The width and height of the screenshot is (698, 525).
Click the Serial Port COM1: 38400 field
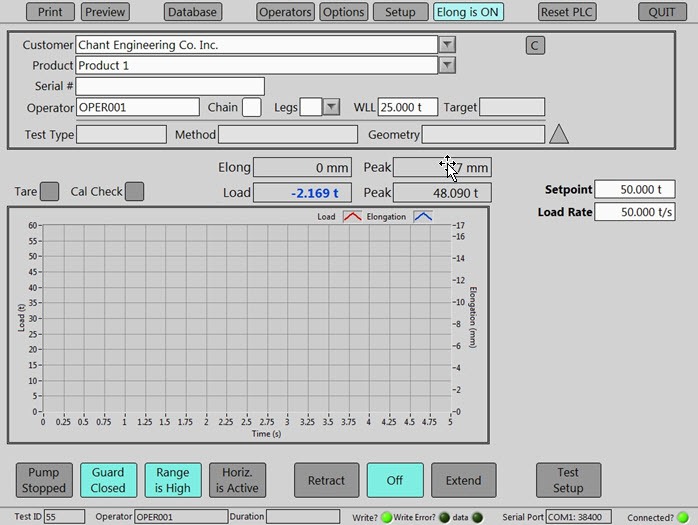pos(578,517)
